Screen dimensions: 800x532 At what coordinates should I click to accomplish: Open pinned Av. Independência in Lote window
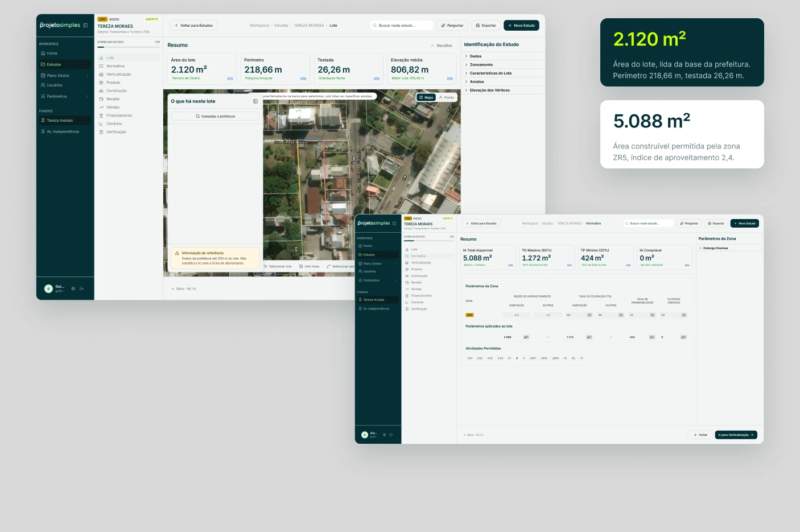click(64, 131)
